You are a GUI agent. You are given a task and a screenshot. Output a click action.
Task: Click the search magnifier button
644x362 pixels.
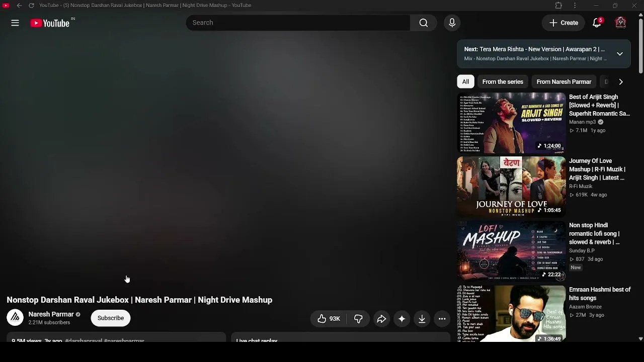pyautogui.click(x=424, y=23)
